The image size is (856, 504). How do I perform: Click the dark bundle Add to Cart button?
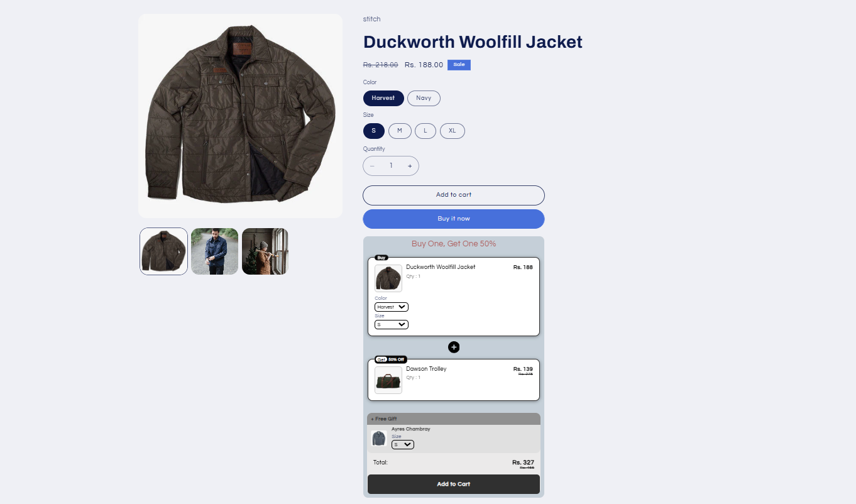tap(454, 484)
